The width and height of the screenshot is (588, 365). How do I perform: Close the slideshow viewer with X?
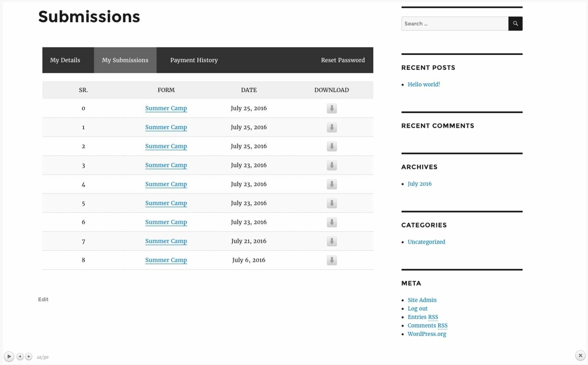tap(580, 356)
